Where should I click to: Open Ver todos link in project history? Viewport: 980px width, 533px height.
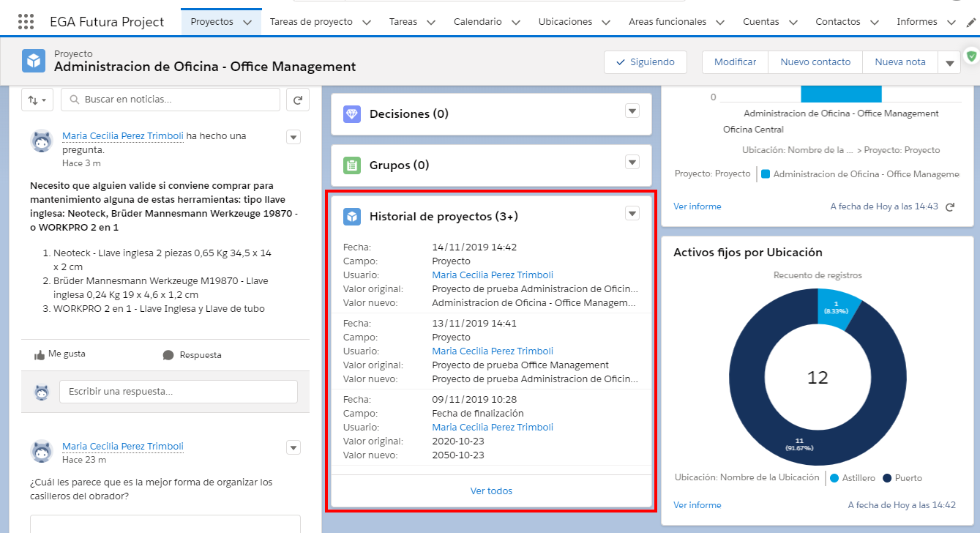click(x=491, y=491)
